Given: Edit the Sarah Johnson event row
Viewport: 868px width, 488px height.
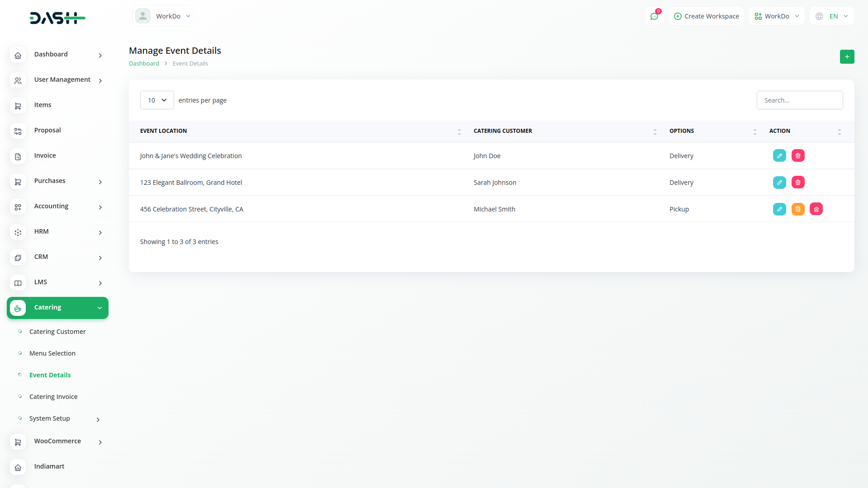Looking at the screenshot, I should [x=779, y=183].
